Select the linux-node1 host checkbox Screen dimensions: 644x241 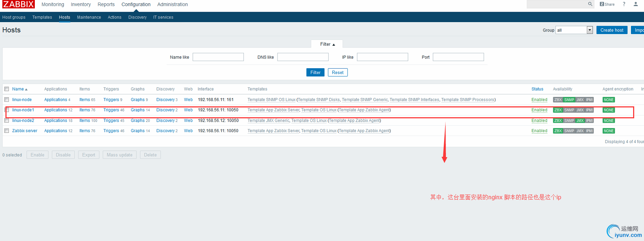click(x=7, y=110)
